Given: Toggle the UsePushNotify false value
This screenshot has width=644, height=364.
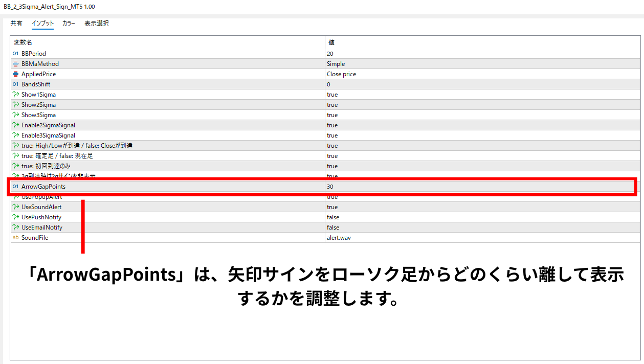Looking at the screenshot, I should click(482, 217).
